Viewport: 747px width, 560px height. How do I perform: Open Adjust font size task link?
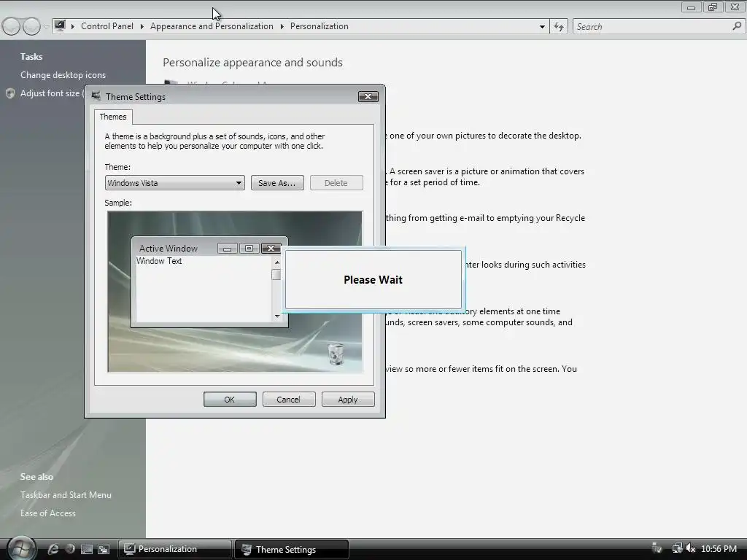click(50, 93)
